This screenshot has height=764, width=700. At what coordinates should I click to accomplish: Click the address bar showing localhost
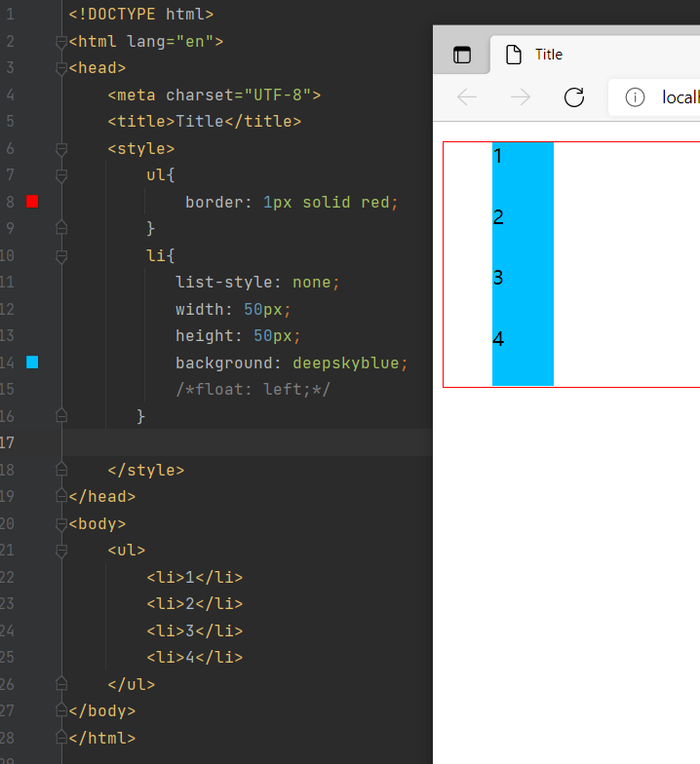(654, 97)
